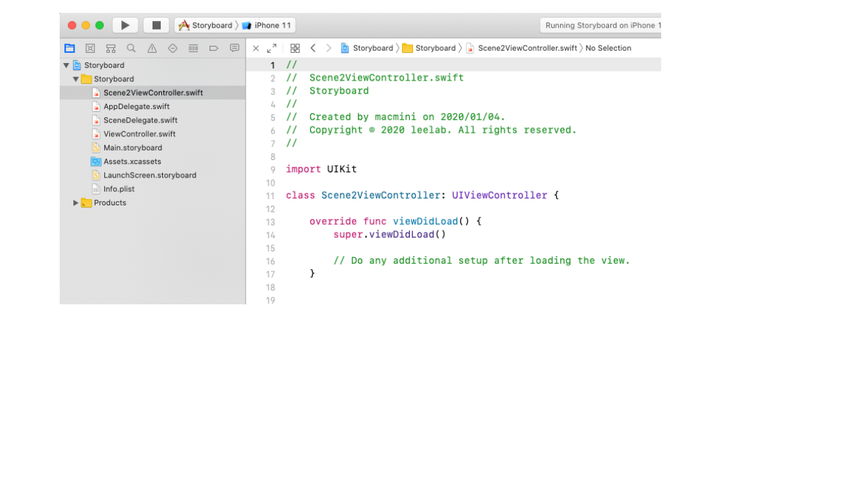Viewport: 868px width, 488px height.
Task: Open the related items grid menu
Action: [295, 48]
